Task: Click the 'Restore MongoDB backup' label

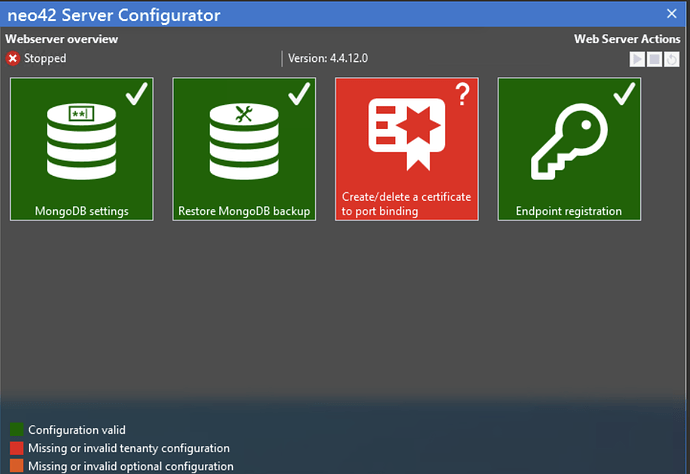Action: [x=244, y=211]
